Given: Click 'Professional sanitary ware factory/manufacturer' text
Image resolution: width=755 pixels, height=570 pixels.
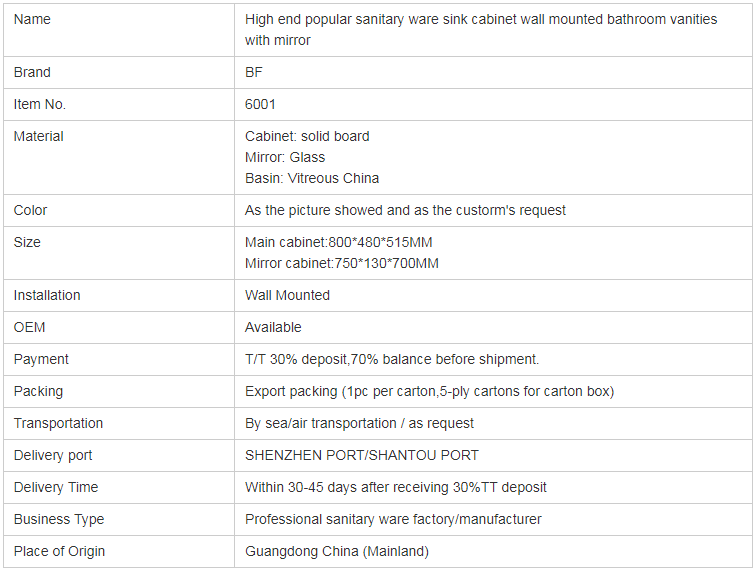Looking at the screenshot, I should (x=393, y=519).
